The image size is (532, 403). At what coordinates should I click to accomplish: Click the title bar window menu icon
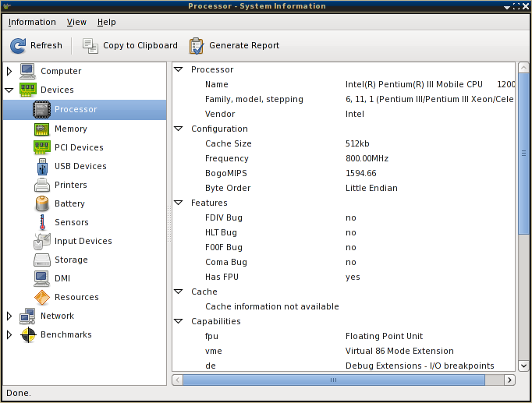[7, 5]
